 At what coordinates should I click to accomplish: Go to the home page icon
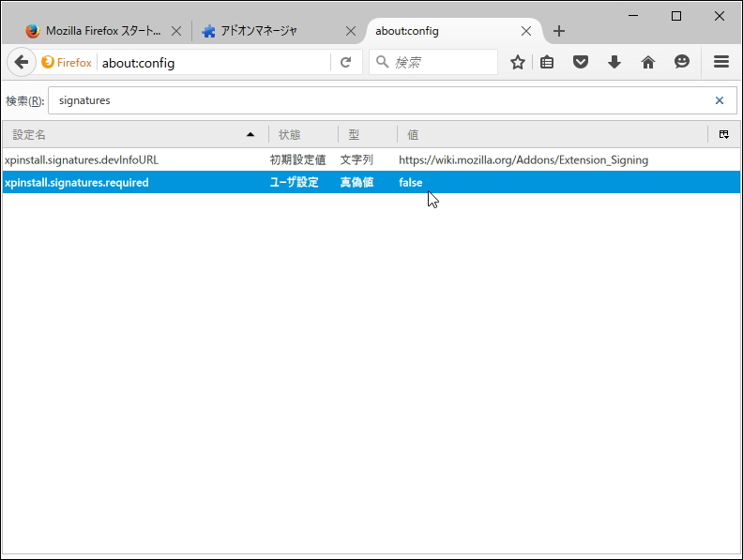[x=647, y=62]
